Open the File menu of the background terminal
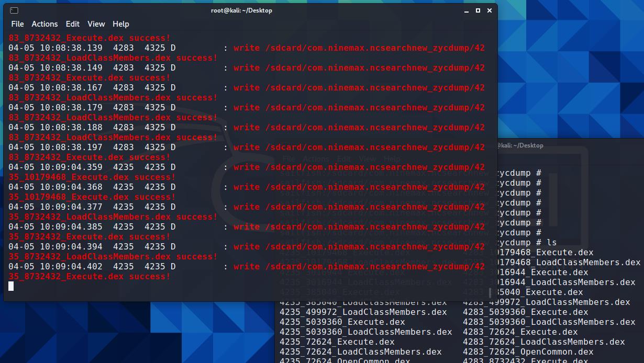This screenshot has height=363, width=644. point(290,158)
